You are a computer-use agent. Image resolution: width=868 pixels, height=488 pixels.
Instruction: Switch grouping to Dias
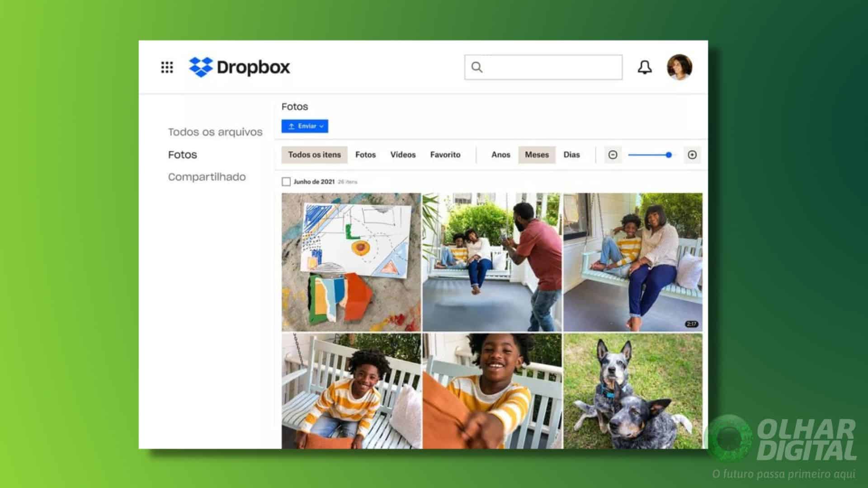(x=571, y=155)
